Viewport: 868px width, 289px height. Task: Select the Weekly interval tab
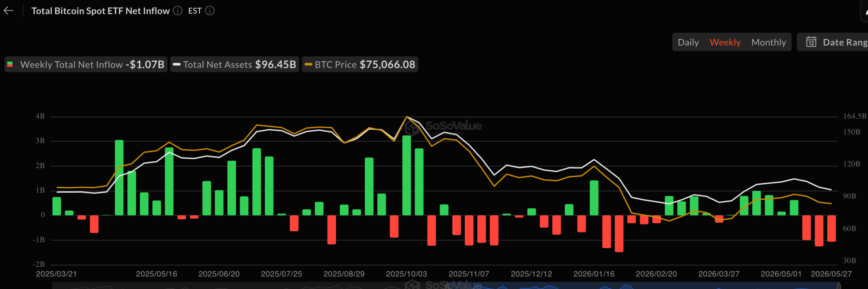click(x=725, y=42)
